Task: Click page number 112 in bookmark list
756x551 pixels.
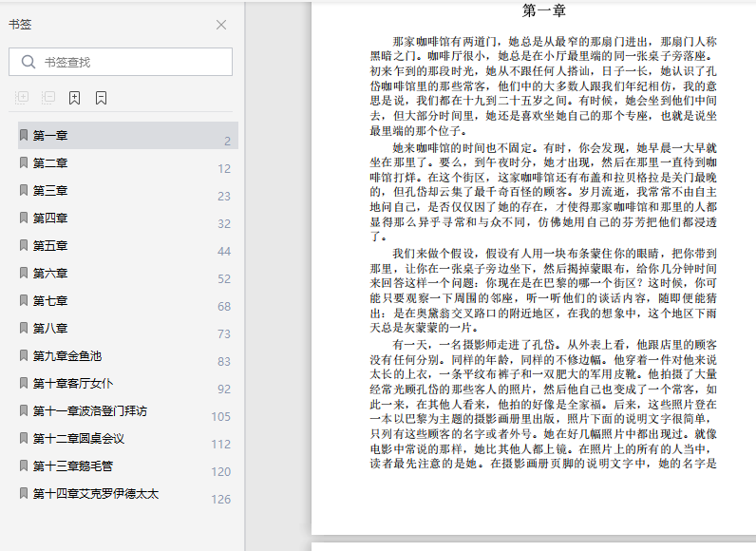Action: tap(221, 444)
